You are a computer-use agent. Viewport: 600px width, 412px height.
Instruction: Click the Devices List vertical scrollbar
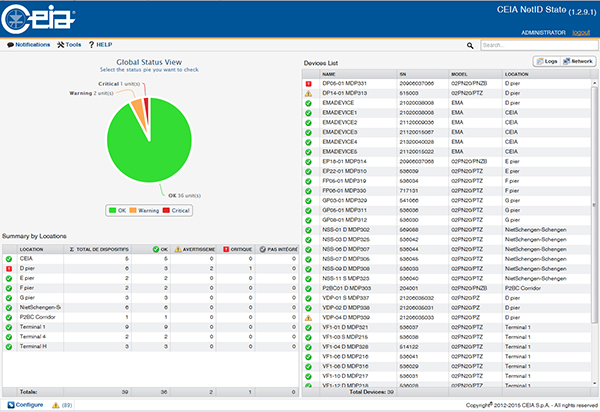coord(594,205)
